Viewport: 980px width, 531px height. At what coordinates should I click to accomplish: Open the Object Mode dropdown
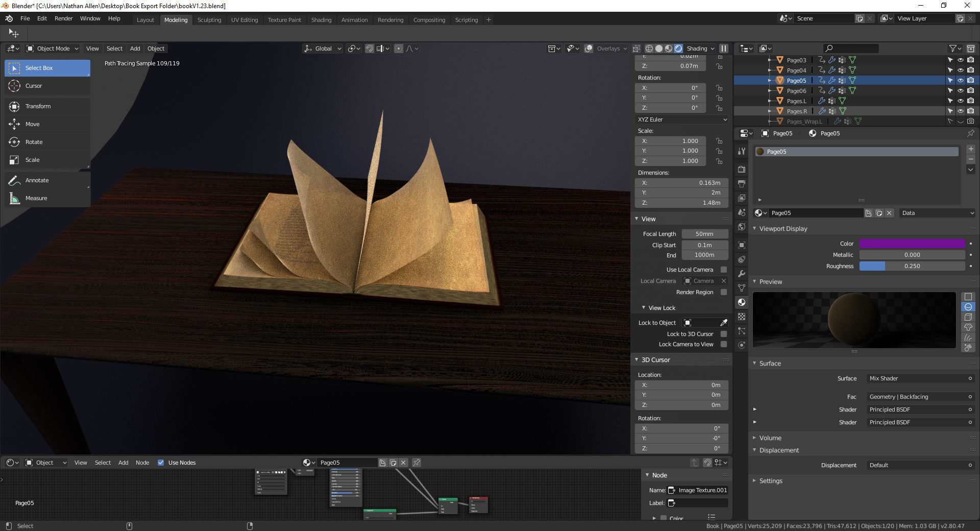(x=53, y=49)
